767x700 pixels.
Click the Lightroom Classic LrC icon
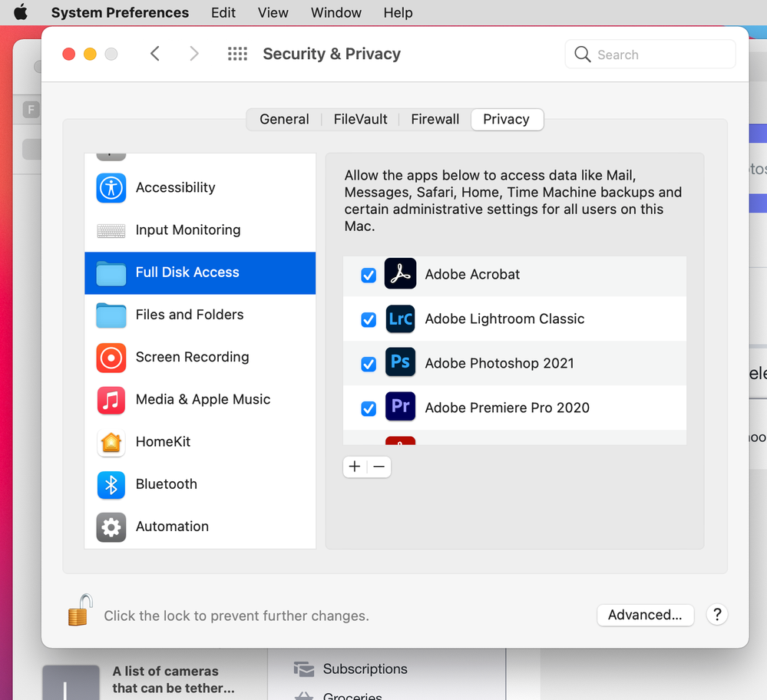coord(400,319)
